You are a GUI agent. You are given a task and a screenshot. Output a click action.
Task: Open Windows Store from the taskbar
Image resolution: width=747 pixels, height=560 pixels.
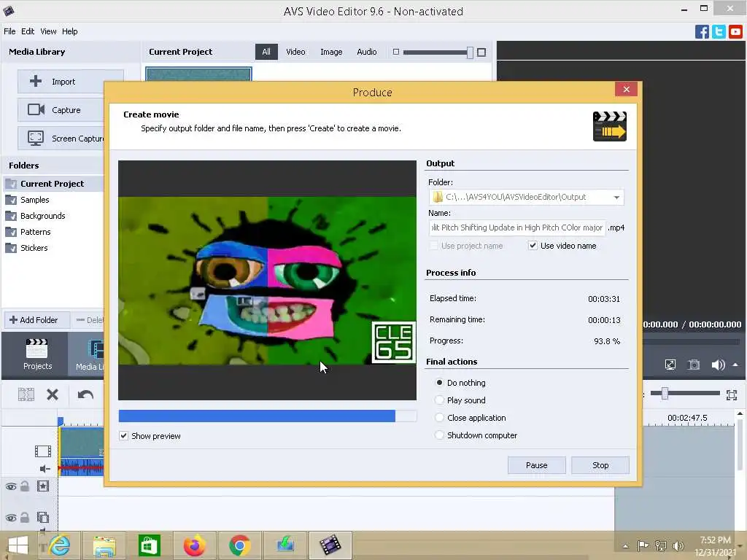[149, 545]
